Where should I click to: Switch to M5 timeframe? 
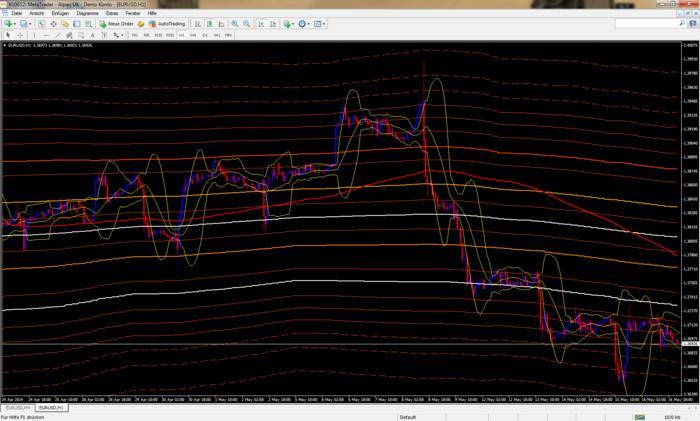click(x=146, y=35)
